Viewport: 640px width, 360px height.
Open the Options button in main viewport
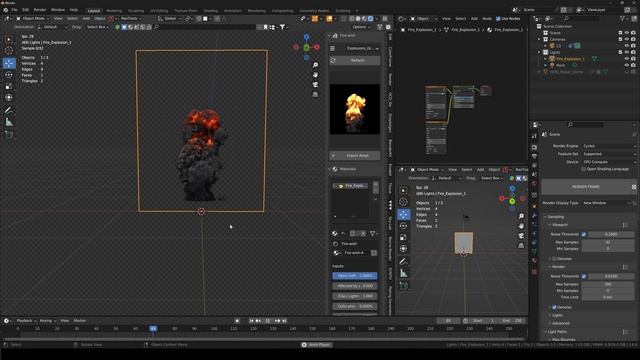coord(362,27)
